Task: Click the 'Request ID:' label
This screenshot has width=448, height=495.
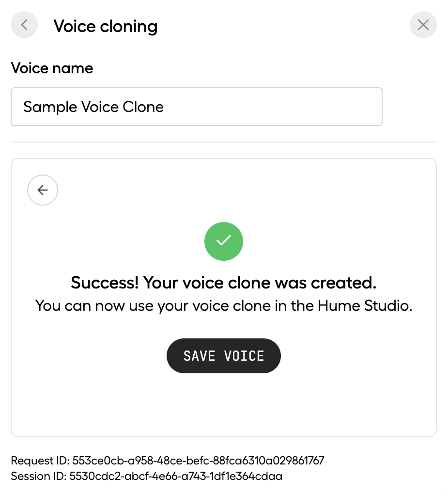Action: click(x=40, y=461)
